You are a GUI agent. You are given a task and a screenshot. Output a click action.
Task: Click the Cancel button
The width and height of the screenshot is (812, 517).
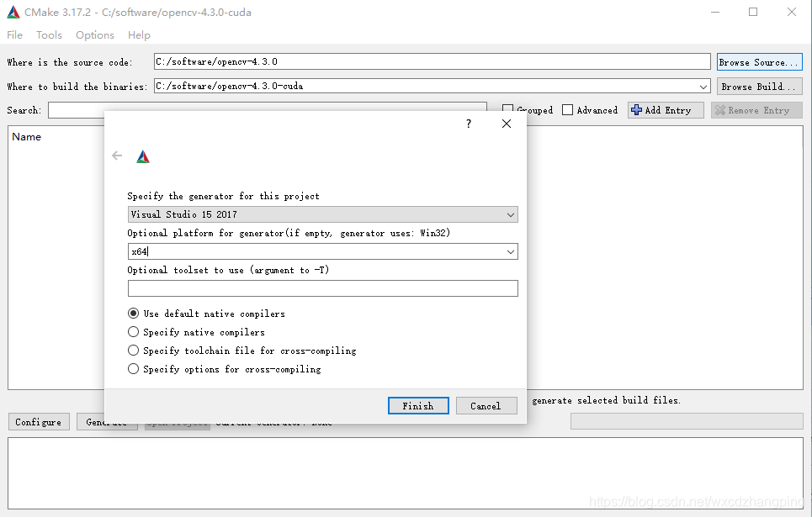[x=486, y=406]
